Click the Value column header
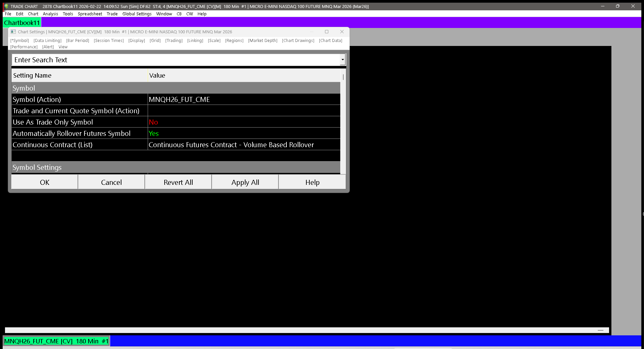Viewport: 644px width, 349px height. (244, 75)
